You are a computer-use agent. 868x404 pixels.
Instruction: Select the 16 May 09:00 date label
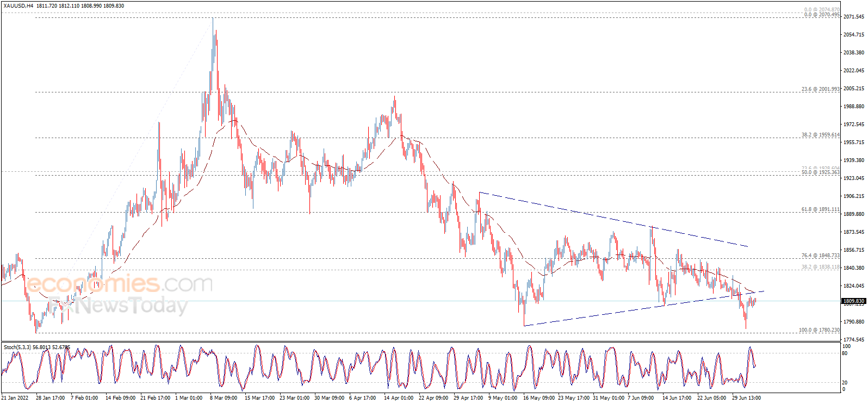[x=539, y=398]
